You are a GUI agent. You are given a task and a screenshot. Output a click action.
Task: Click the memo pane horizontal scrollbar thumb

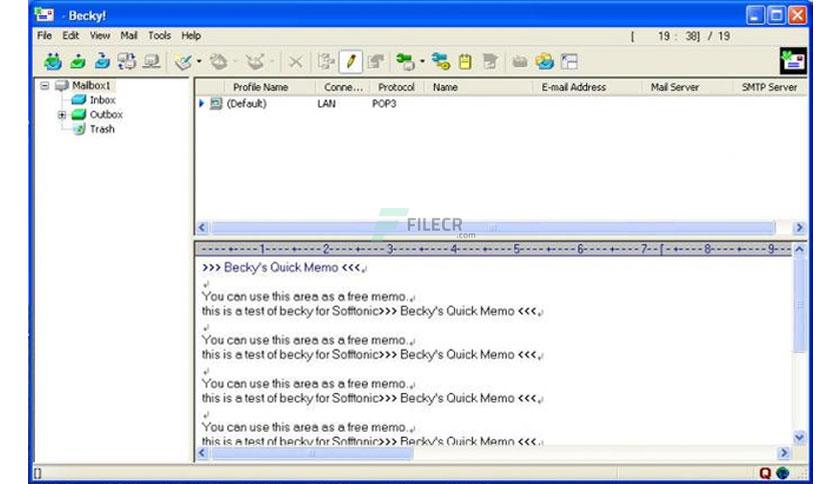312,453
